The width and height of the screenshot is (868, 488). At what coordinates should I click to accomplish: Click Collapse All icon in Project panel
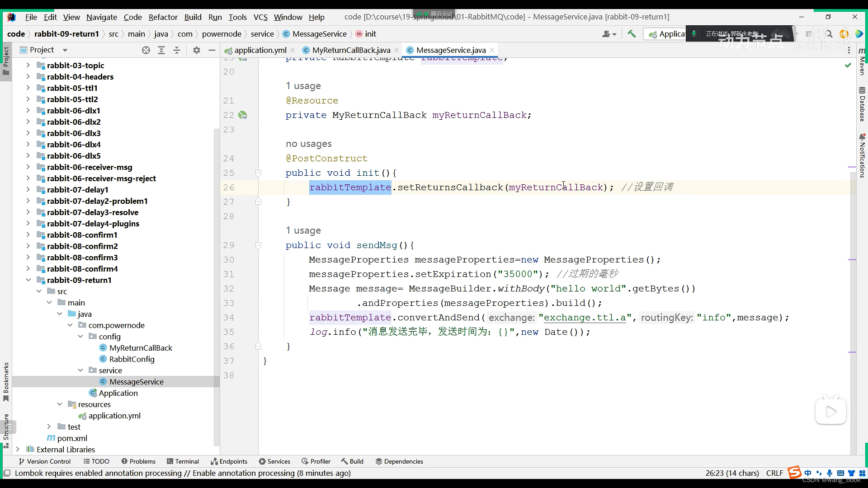177,50
